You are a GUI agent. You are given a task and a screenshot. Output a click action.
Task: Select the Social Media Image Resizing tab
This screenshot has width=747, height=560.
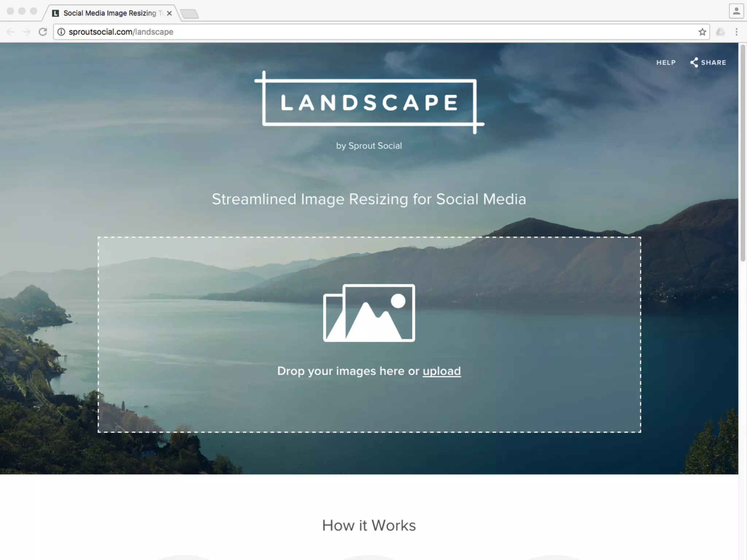click(109, 13)
